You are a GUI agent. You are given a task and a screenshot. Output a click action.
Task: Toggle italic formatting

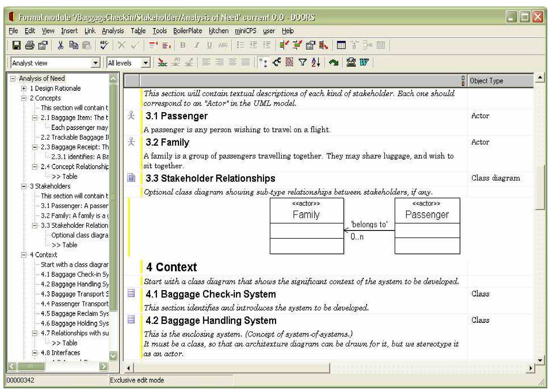click(196, 45)
